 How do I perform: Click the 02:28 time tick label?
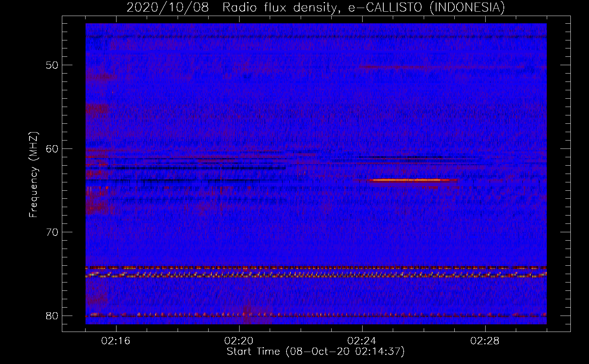click(485, 341)
